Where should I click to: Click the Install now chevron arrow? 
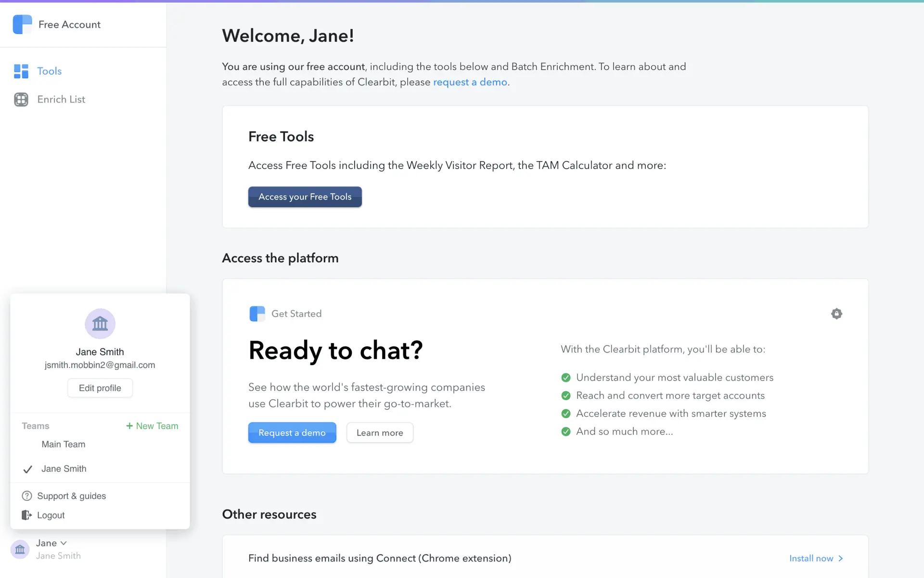841,558
